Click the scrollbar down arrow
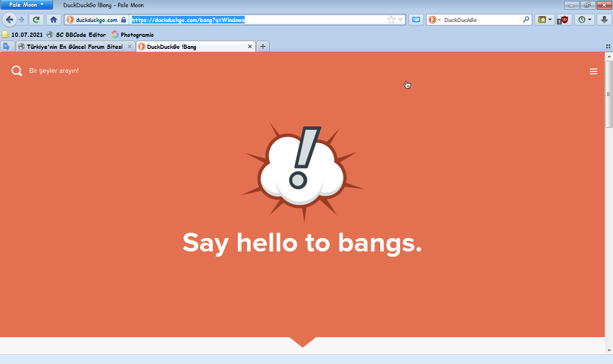 (x=609, y=351)
